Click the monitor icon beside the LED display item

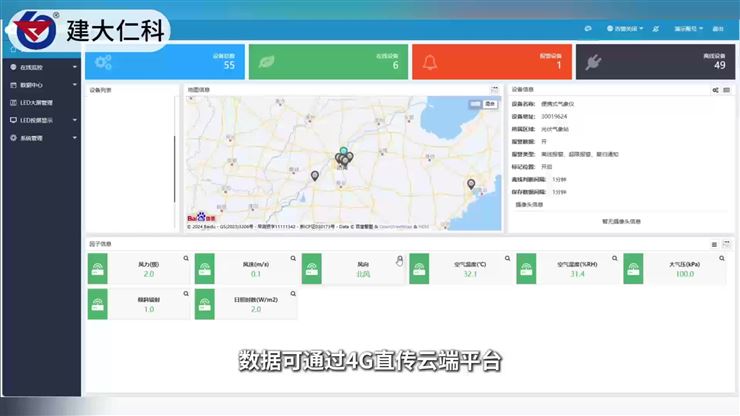click(x=13, y=120)
